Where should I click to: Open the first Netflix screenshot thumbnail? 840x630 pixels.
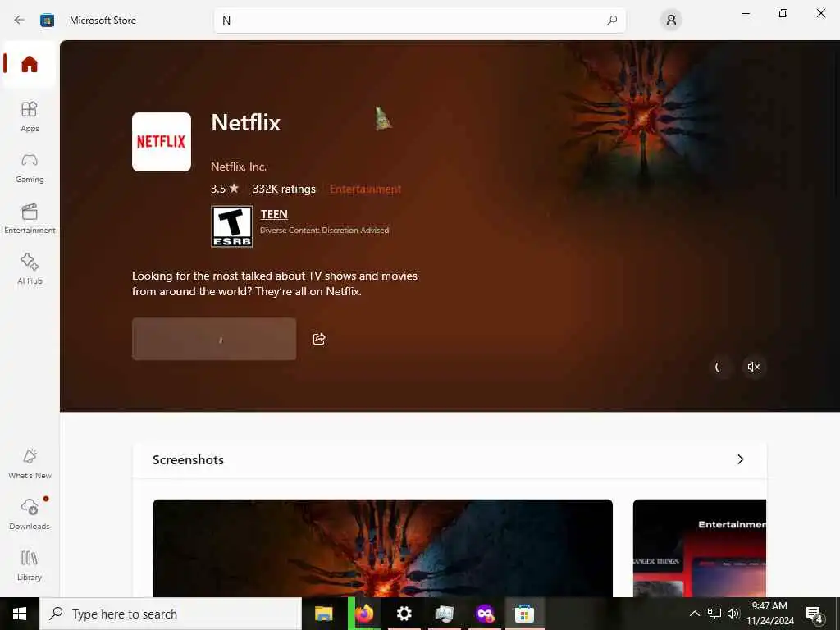[382, 548]
